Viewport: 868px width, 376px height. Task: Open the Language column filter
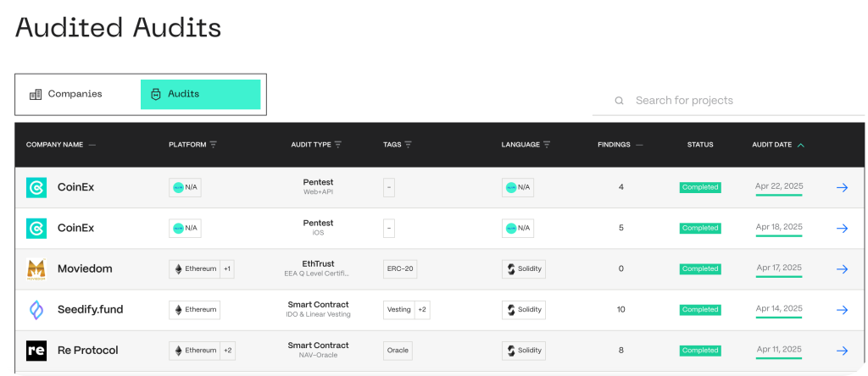[547, 145]
